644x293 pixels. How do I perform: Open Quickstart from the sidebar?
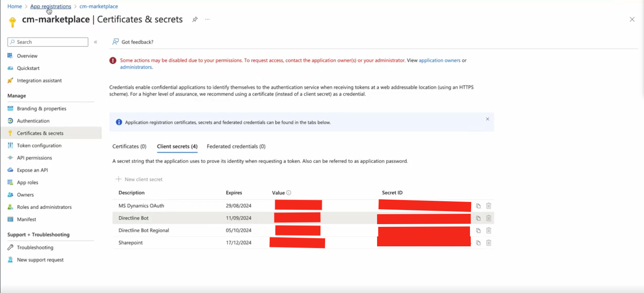tap(28, 68)
